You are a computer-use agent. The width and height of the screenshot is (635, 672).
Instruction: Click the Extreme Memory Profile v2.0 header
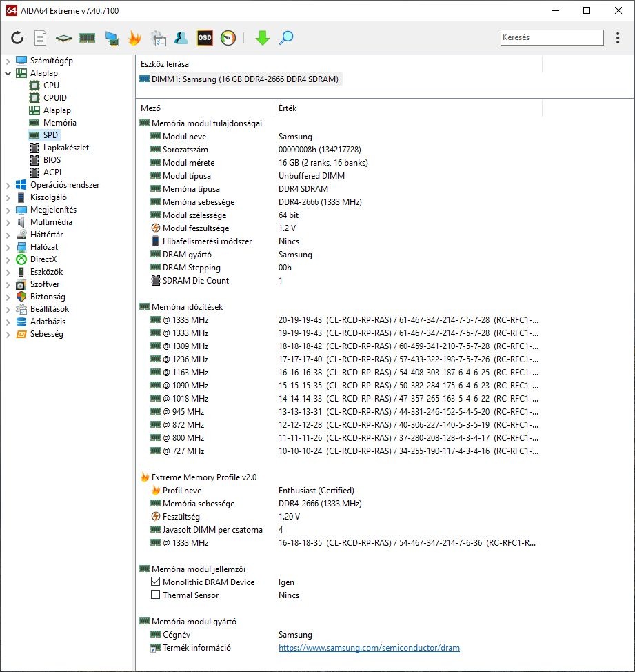point(199,477)
